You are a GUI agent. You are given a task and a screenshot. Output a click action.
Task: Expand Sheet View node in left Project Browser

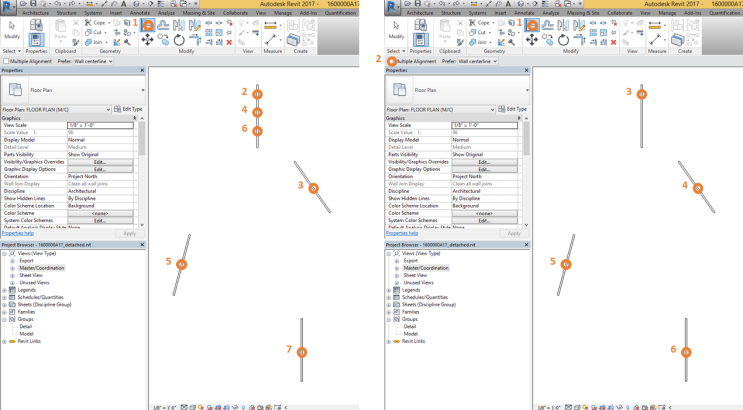pos(12,275)
